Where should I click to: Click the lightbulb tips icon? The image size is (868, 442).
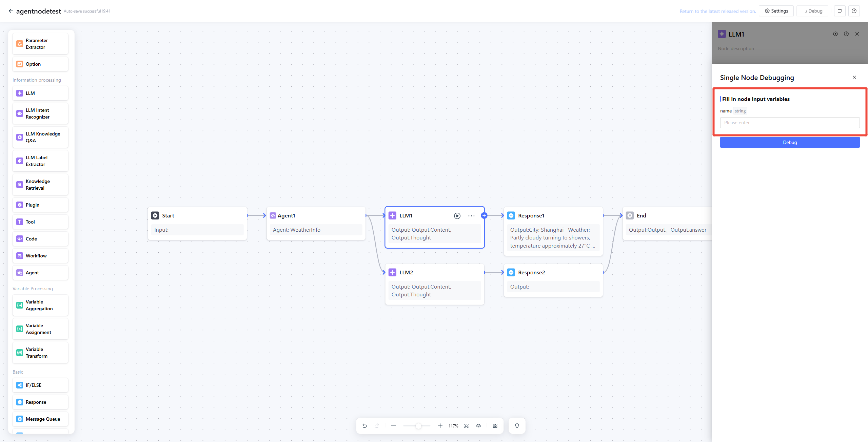[x=517, y=426]
